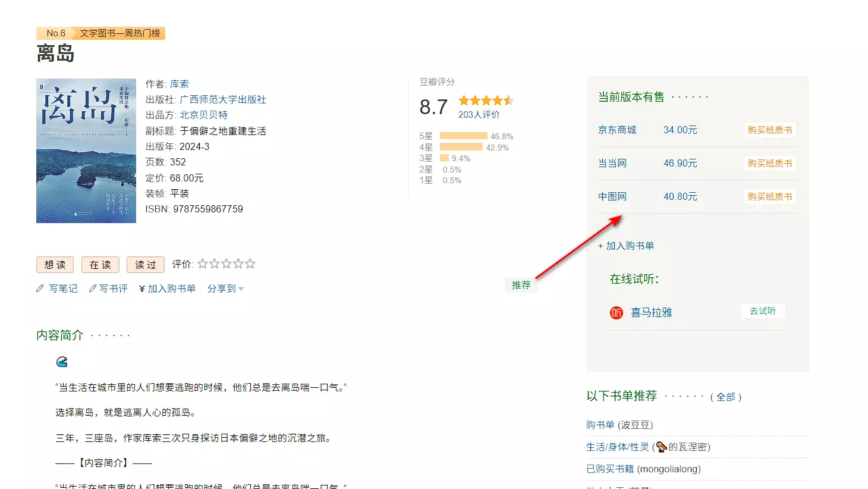The height and width of the screenshot is (489, 868).
Task: Click the pencil icon beside 写书评
Action: pos(92,289)
